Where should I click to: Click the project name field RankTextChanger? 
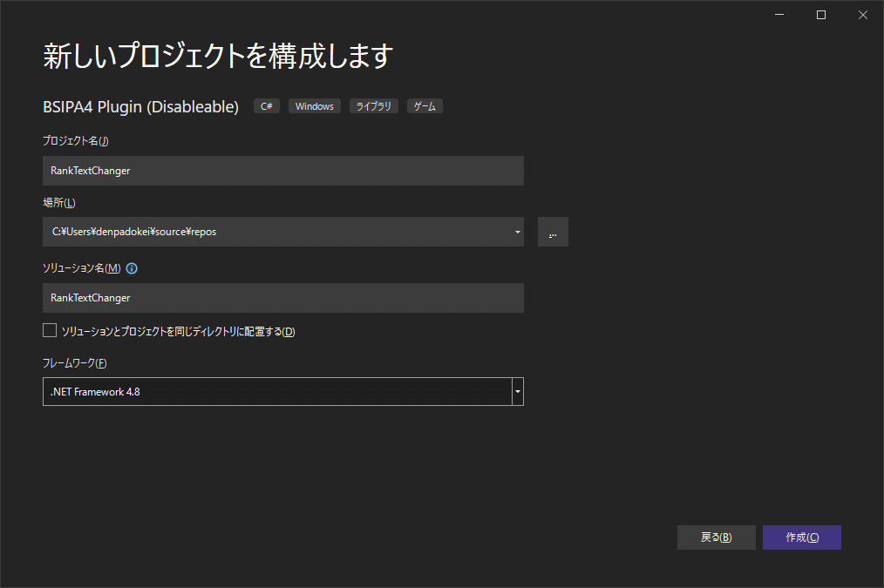(x=283, y=171)
